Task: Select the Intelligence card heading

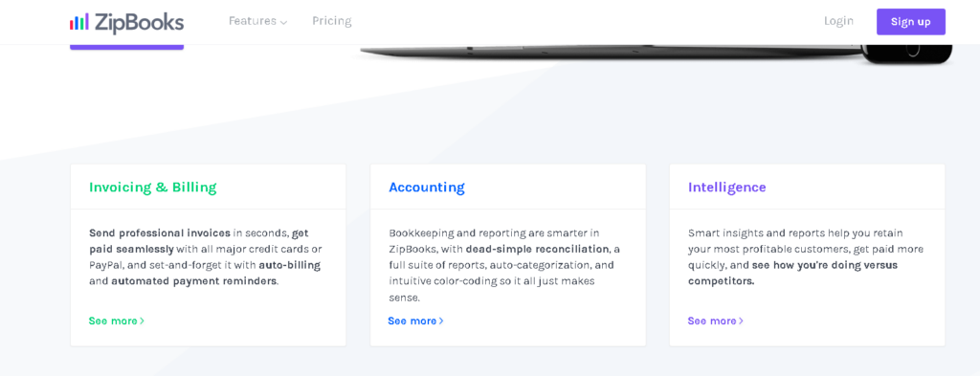Action: [727, 188]
